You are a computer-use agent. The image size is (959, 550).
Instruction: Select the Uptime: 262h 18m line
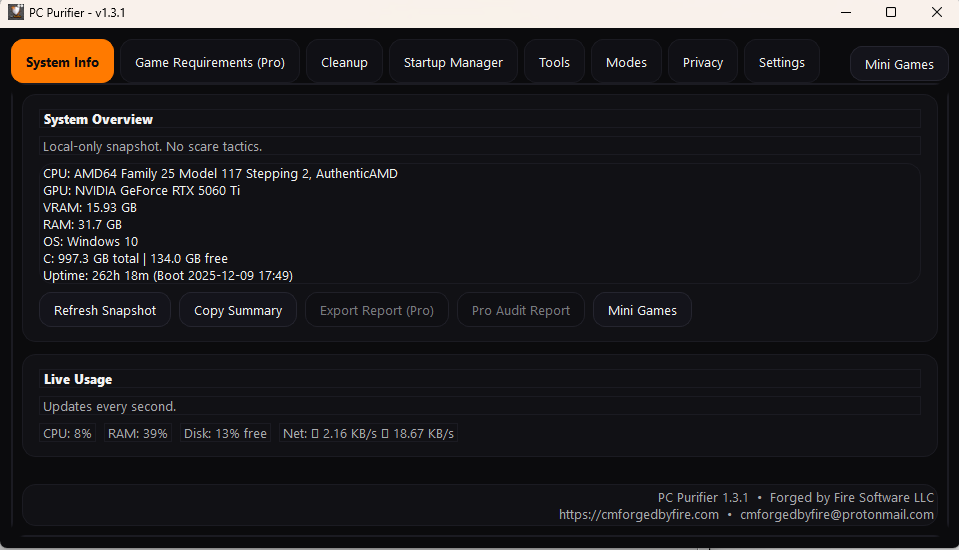pyautogui.click(x=168, y=276)
